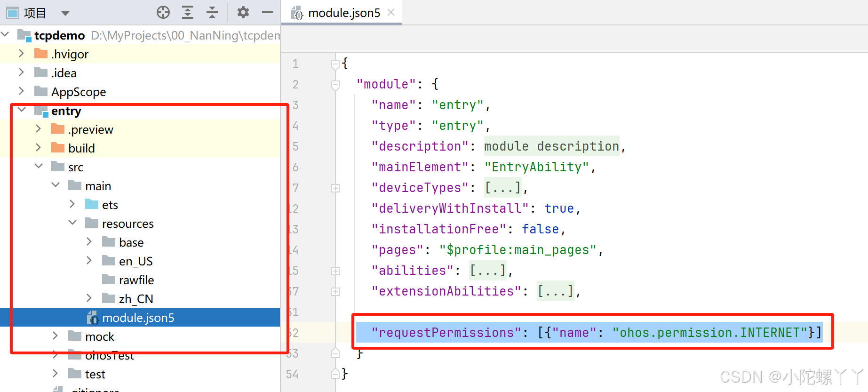The width and height of the screenshot is (868, 392).
Task: Select the test folder row
Action: coord(140,374)
